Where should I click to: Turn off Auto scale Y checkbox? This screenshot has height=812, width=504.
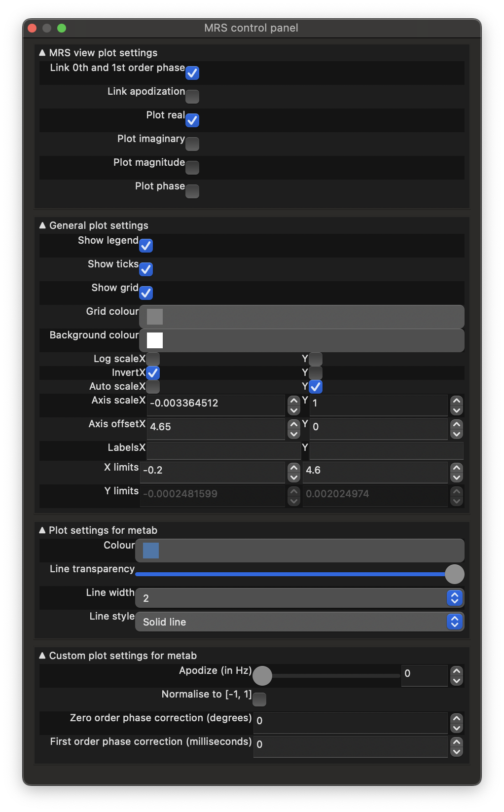pos(316,387)
